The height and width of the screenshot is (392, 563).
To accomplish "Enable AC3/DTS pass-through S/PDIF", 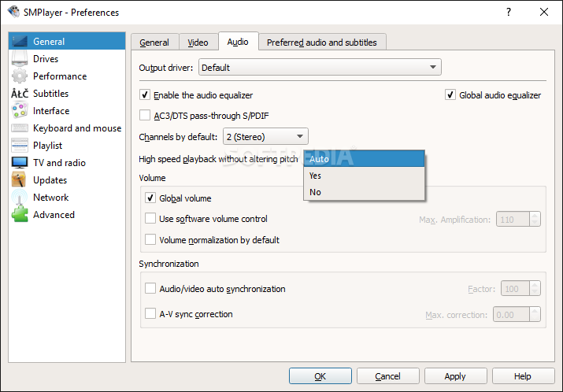I will [x=145, y=115].
